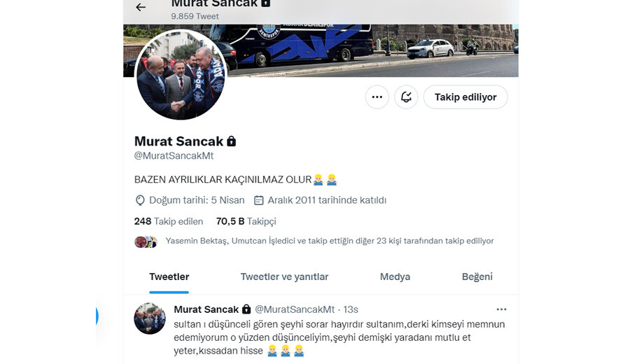Open the Beğeni tab

(477, 276)
